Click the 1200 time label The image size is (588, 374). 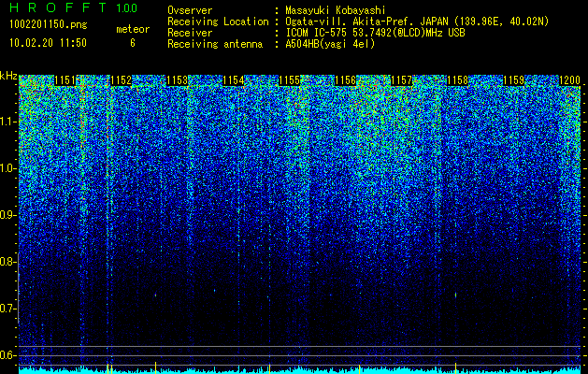[569, 80]
